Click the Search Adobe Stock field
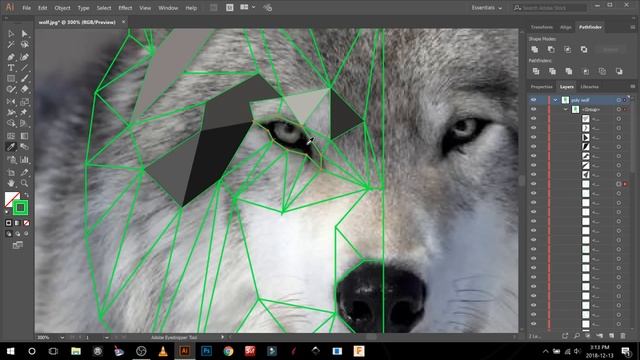 pyautogui.click(x=550, y=8)
